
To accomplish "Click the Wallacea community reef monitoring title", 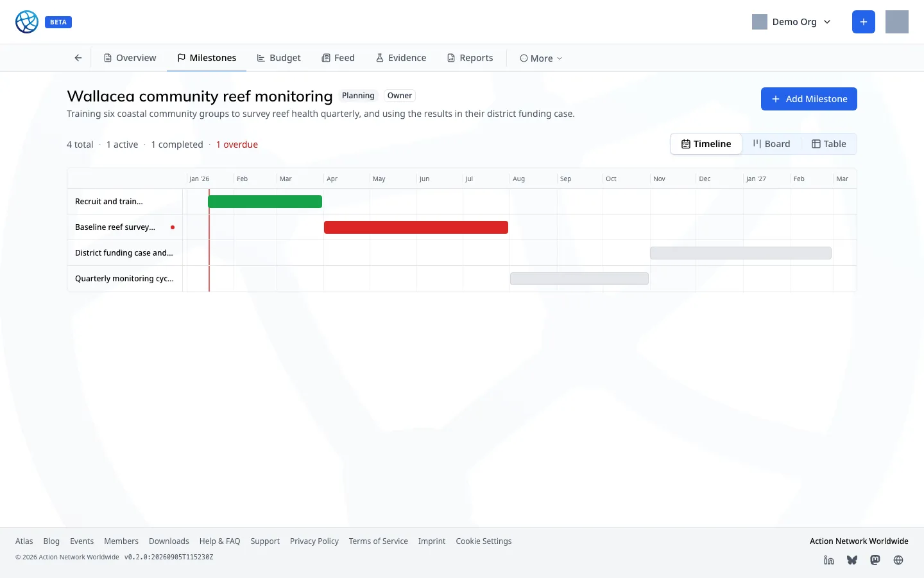I will click(200, 96).
